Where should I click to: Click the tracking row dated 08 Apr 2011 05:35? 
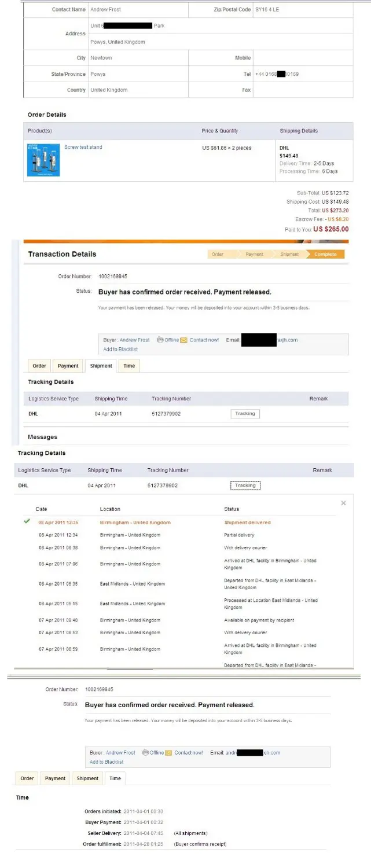(179, 584)
